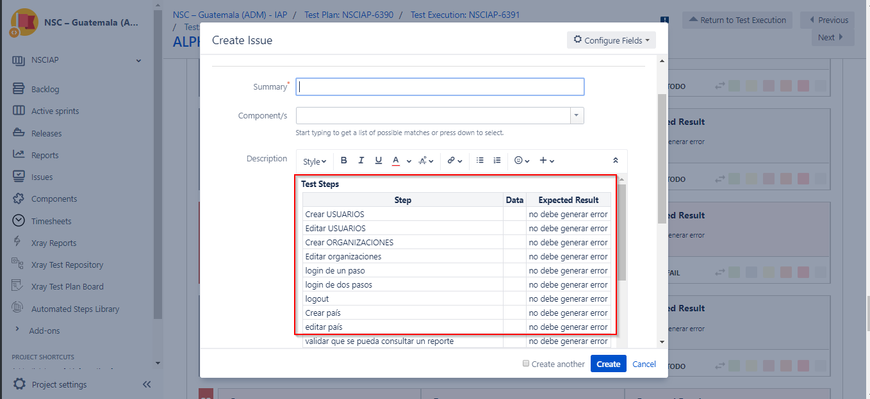The image size is (870, 399).
Task: Click the Xray Test Repository icon
Action: (x=18, y=264)
